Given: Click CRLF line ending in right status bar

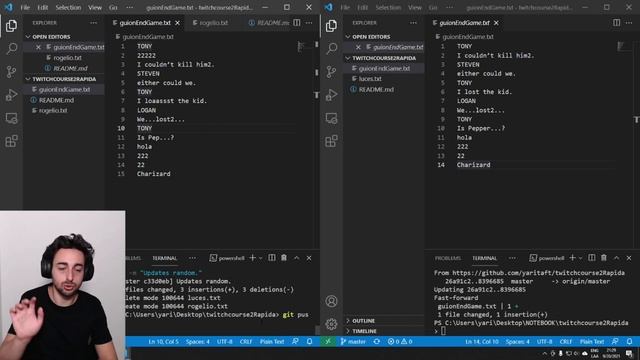Looking at the screenshot, I should pos(566,341).
